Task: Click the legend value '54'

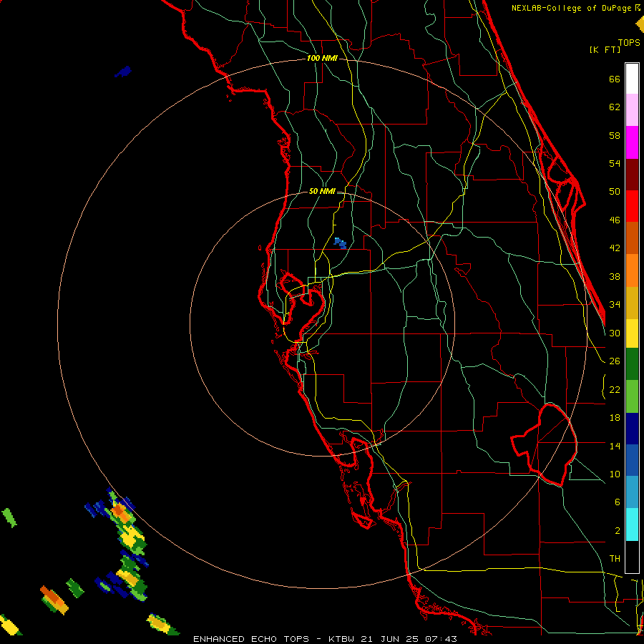Action: pyautogui.click(x=615, y=164)
